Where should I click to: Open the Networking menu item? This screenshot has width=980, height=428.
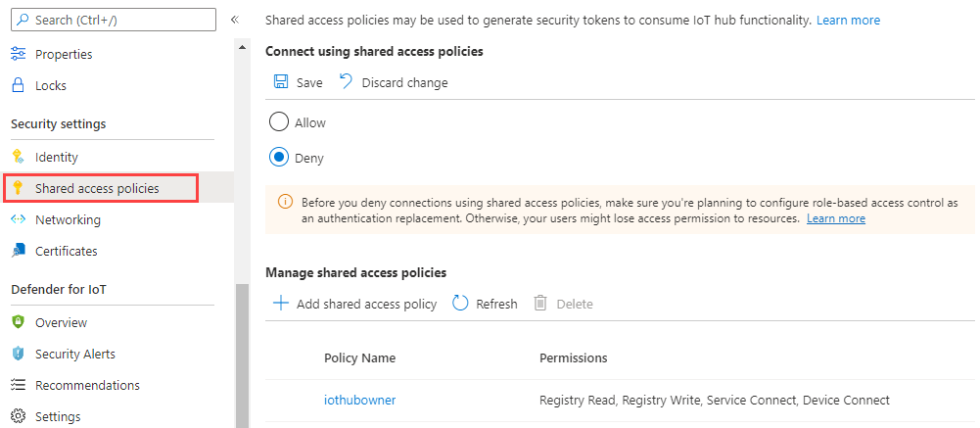(x=68, y=219)
